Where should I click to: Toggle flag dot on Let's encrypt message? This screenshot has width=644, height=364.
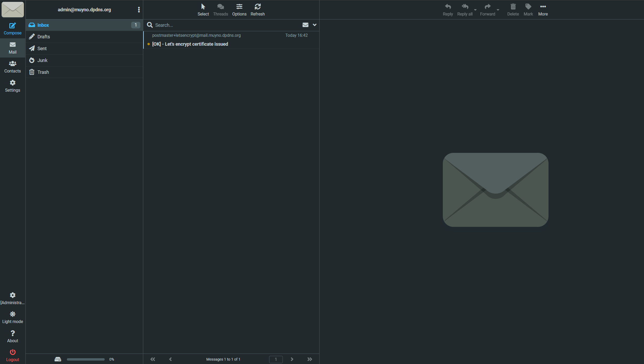pyautogui.click(x=148, y=44)
